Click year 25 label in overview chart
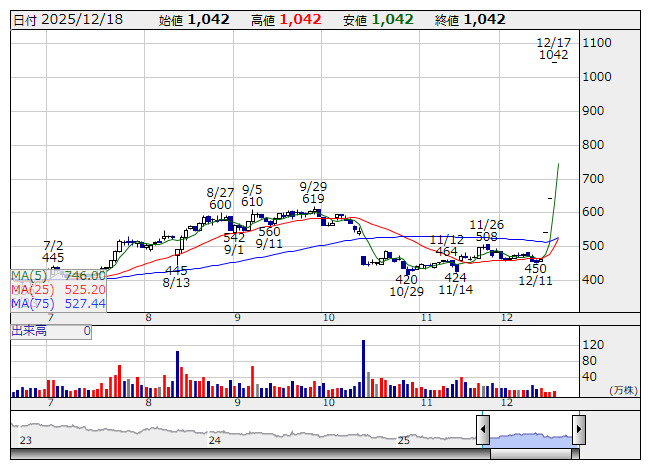 404,440
